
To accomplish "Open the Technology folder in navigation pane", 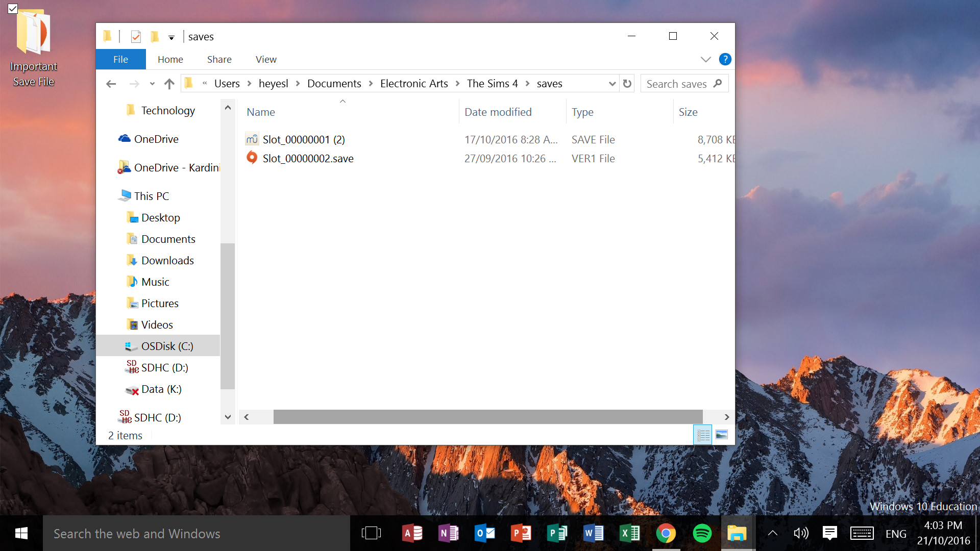I will pyautogui.click(x=168, y=110).
